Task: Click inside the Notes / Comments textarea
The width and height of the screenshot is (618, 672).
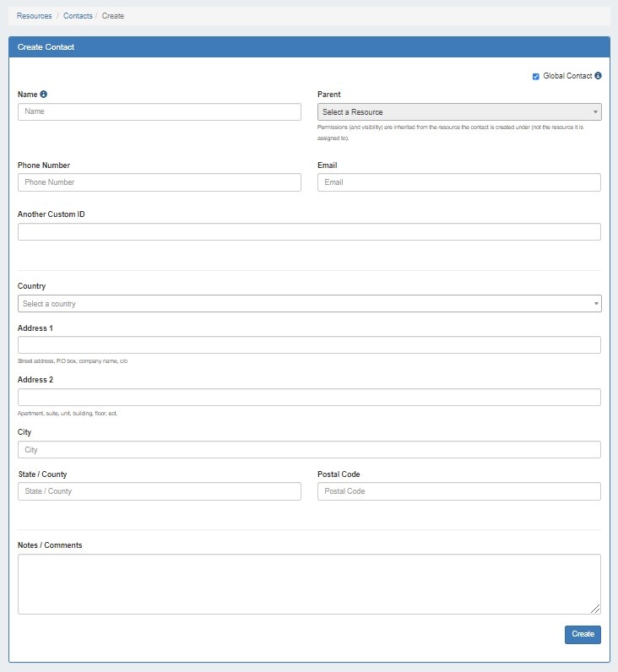Action: click(309, 583)
